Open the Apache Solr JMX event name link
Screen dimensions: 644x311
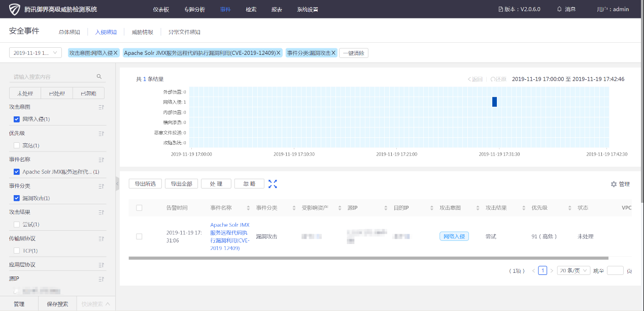coord(230,236)
